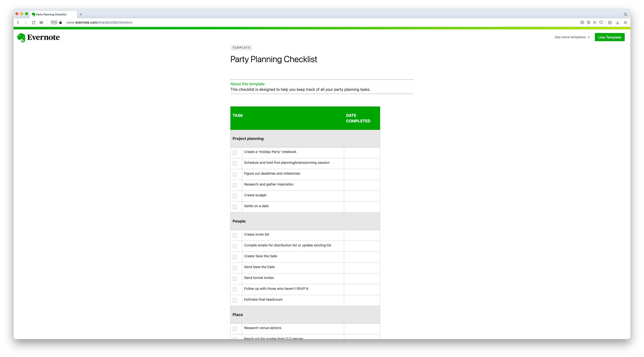Click the Use Template button
644x357 pixels.
pyautogui.click(x=610, y=37)
